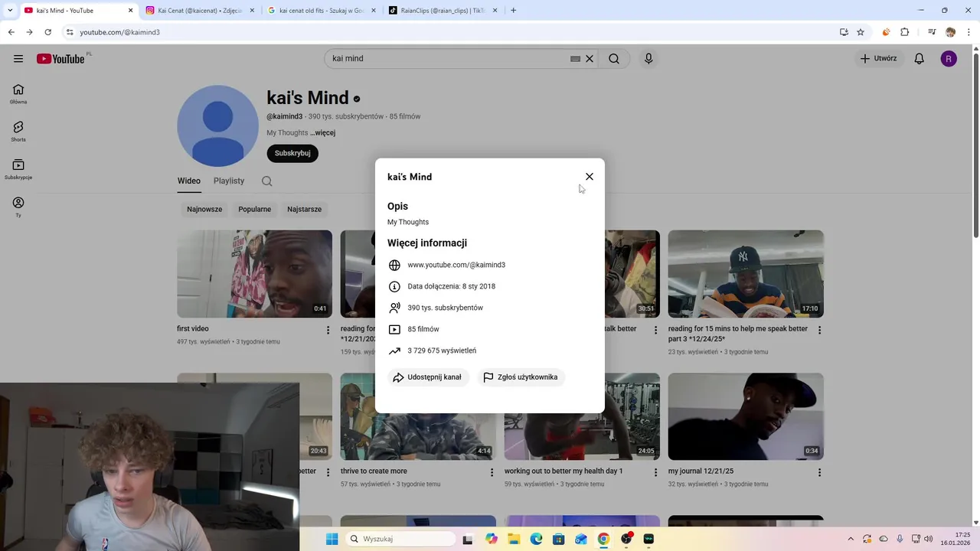The height and width of the screenshot is (551, 980).
Task: Open Główna in the left sidebar
Action: pyautogui.click(x=18, y=94)
